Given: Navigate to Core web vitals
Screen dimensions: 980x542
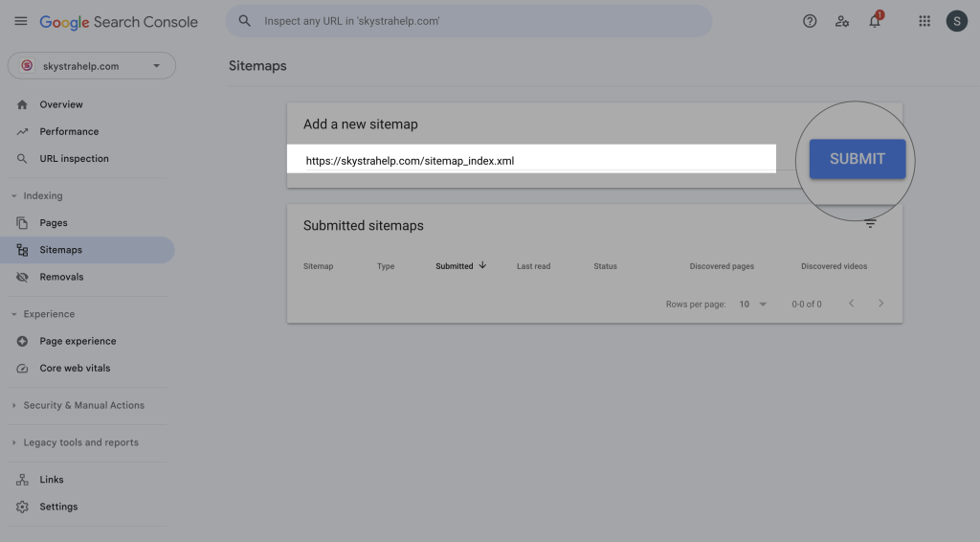Looking at the screenshot, I should 75,368.
